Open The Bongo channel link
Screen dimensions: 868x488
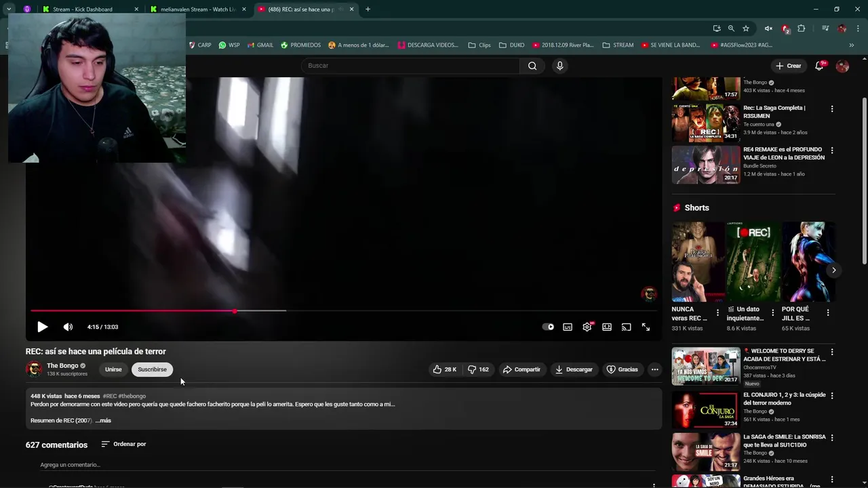(x=62, y=365)
